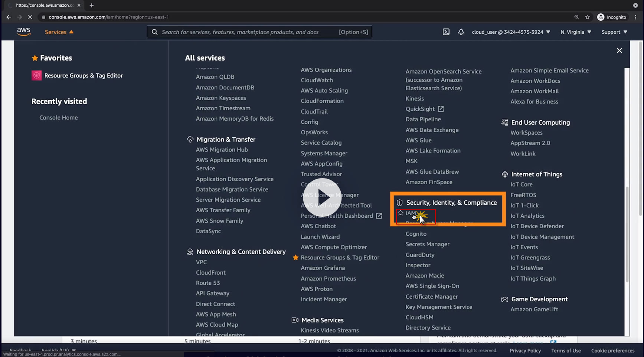Open the Support dropdown menu

click(615, 32)
